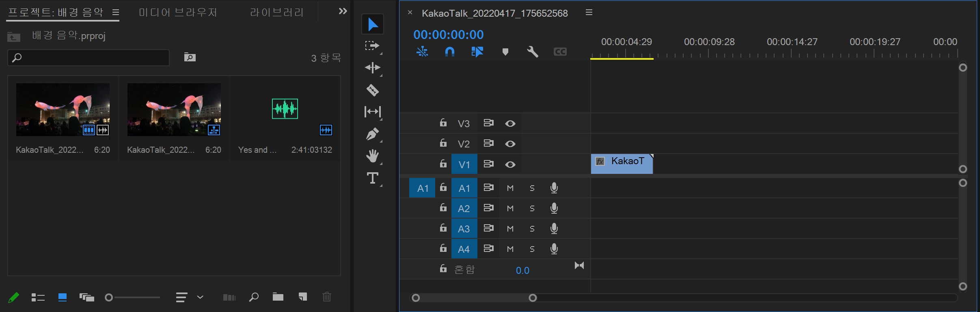Open timeline display settings wrench
980x312 pixels.
(x=532, y=52)
